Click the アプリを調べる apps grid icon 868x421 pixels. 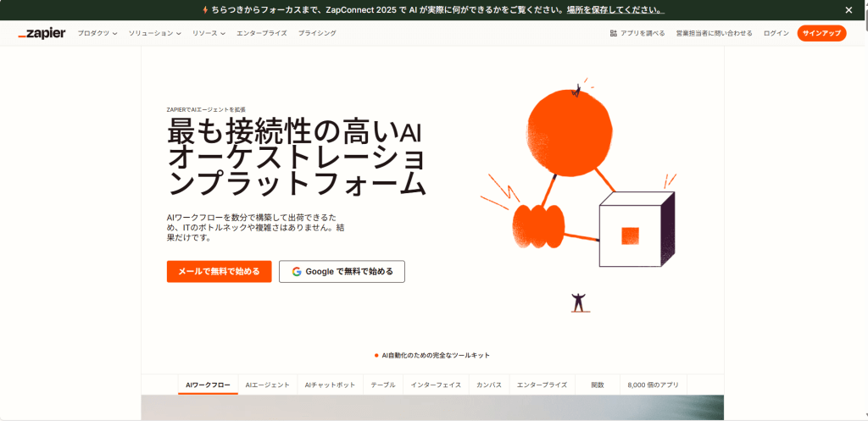click(x=614, y=33)
